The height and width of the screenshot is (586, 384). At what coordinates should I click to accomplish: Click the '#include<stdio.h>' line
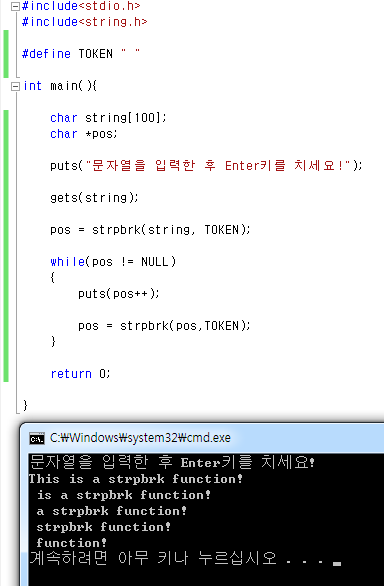coord(81,6)
